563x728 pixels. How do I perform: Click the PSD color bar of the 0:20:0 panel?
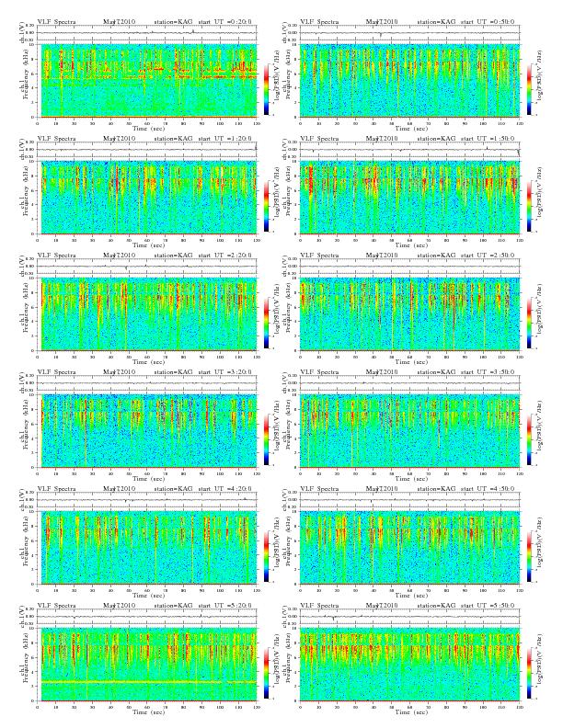[266, 89]
